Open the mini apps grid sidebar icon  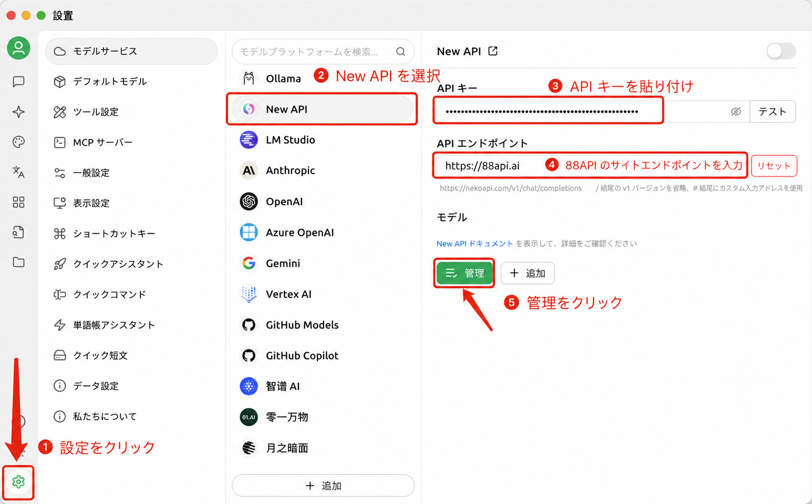coord(18,203)
